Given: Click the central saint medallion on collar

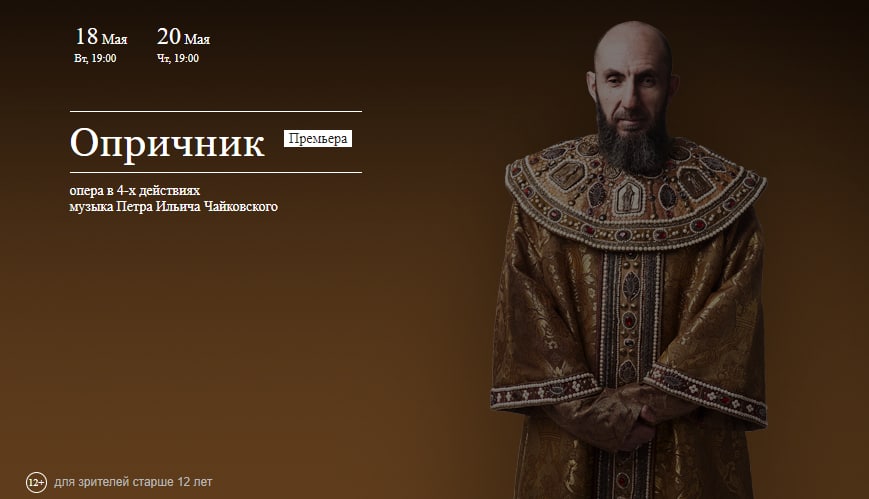Looking at the screenshot, I should [x=628, y=197].
